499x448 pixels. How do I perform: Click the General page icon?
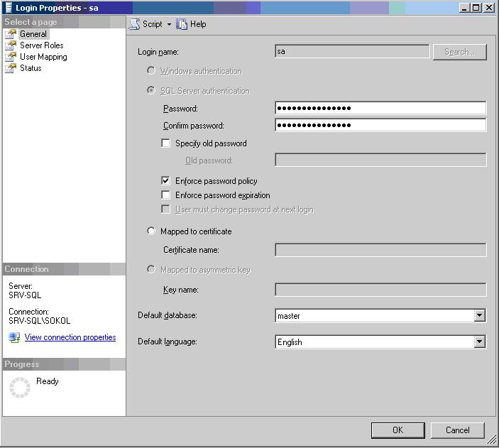point(11,34)
